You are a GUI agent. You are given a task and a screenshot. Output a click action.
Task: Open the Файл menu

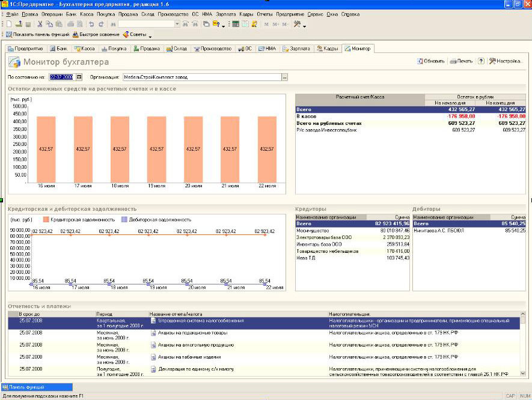point(12,14)
